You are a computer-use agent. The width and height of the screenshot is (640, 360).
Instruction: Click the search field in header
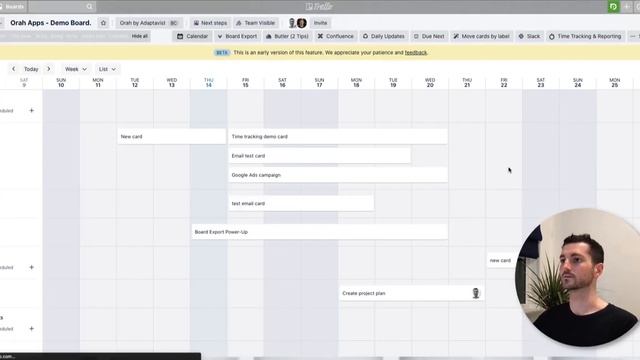(x=62, y=7)
